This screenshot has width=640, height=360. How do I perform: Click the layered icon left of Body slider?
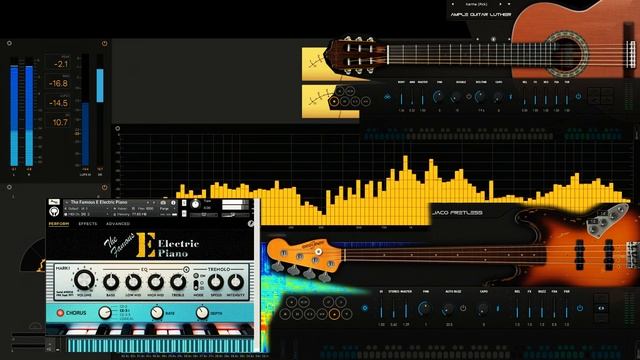tap(387, 98)
